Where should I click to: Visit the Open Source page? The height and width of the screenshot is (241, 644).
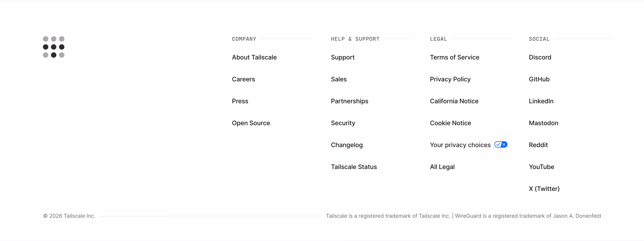[x=251, y=123]
